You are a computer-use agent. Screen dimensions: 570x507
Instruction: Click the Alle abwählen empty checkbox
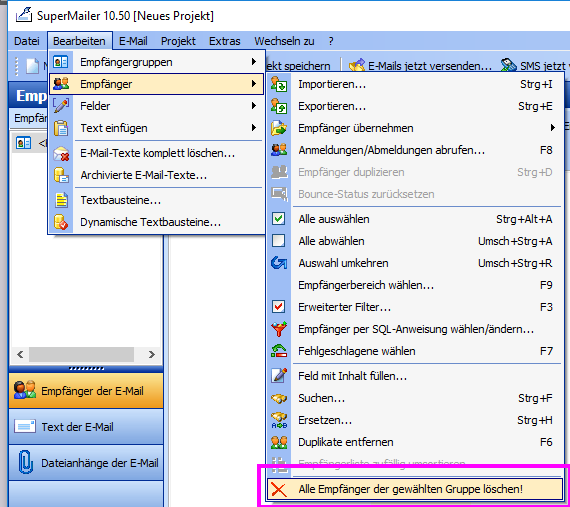click(x=278, y=241)
